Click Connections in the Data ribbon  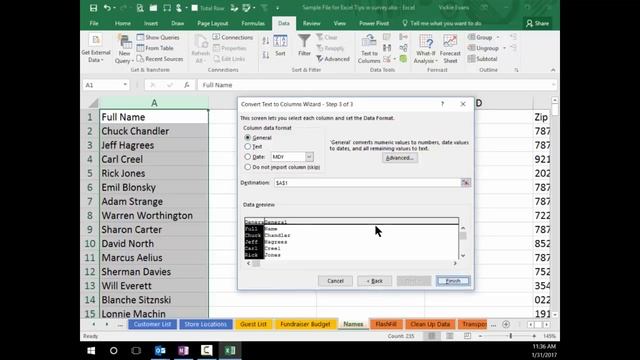233,37
